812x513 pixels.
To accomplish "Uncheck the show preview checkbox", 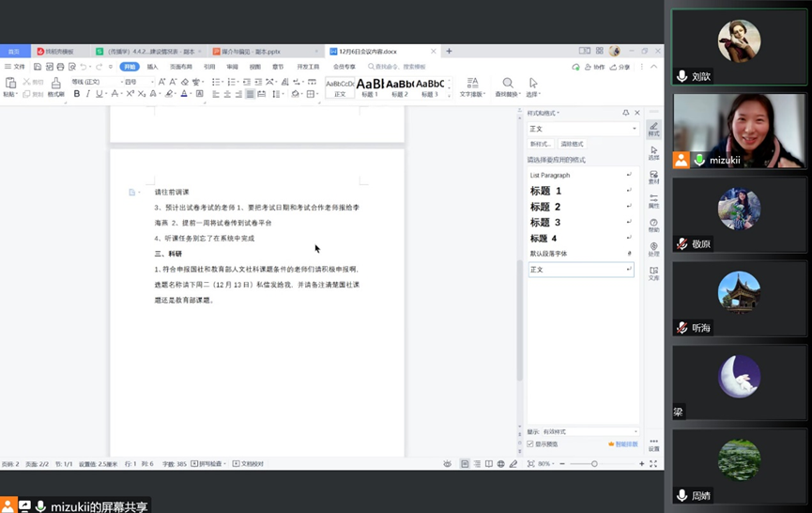I will tap(529, 444).
